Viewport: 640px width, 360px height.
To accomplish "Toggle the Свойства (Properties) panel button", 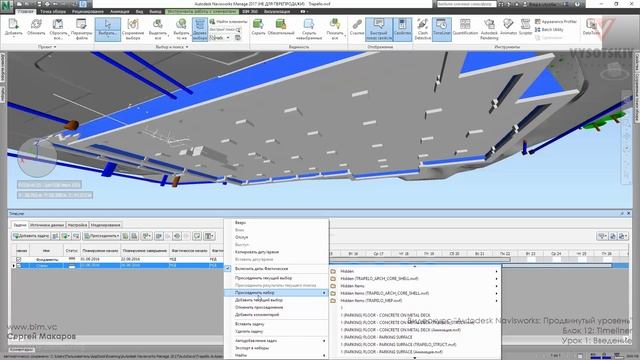I will [402, 29].
